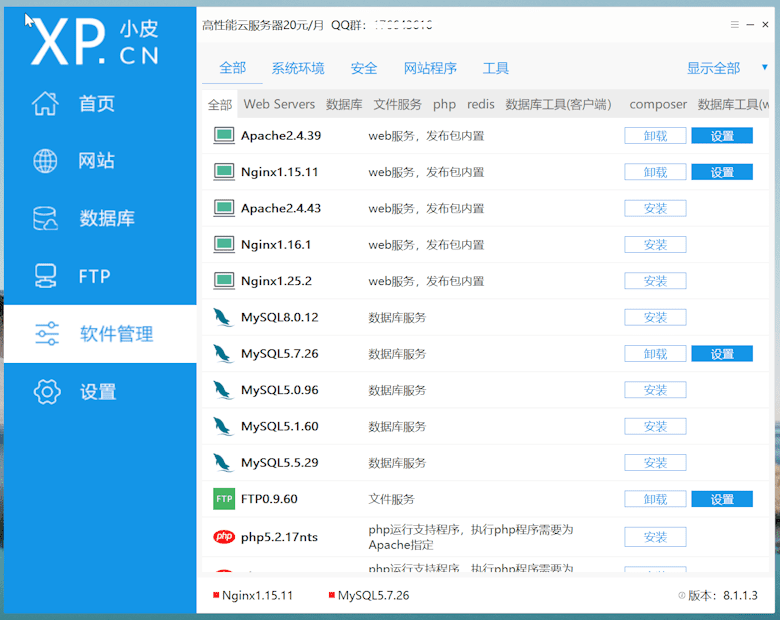This screenshot has height=620, width=780.
Task: Install MySQL5.0.96 with 安装 button
Action: (655, 390)
